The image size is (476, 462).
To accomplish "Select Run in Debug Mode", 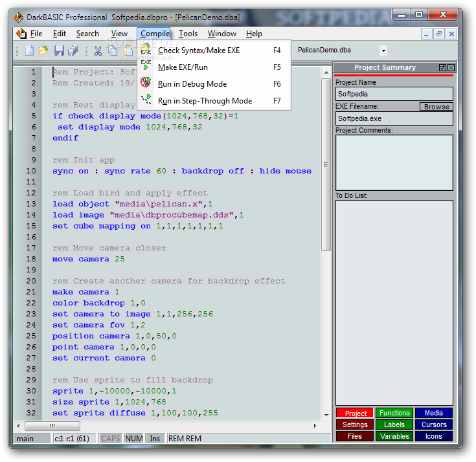I will [214, 83].
